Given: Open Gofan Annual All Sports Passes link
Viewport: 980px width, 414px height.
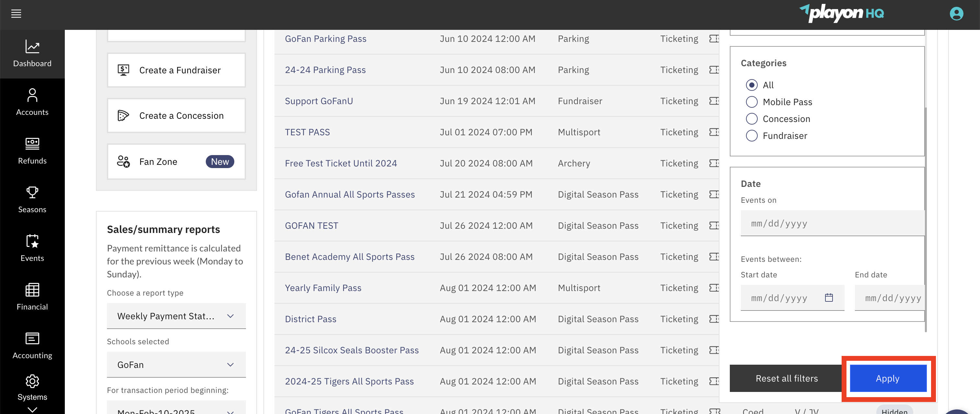Looking at the screenshot, I should pyautogui.click(x=350, y=195).
